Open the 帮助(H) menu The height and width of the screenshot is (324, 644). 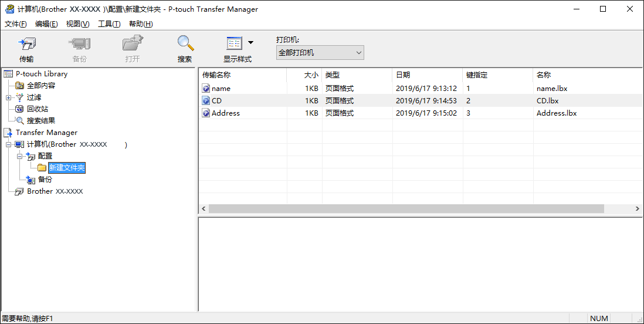[x=141, y=24]
